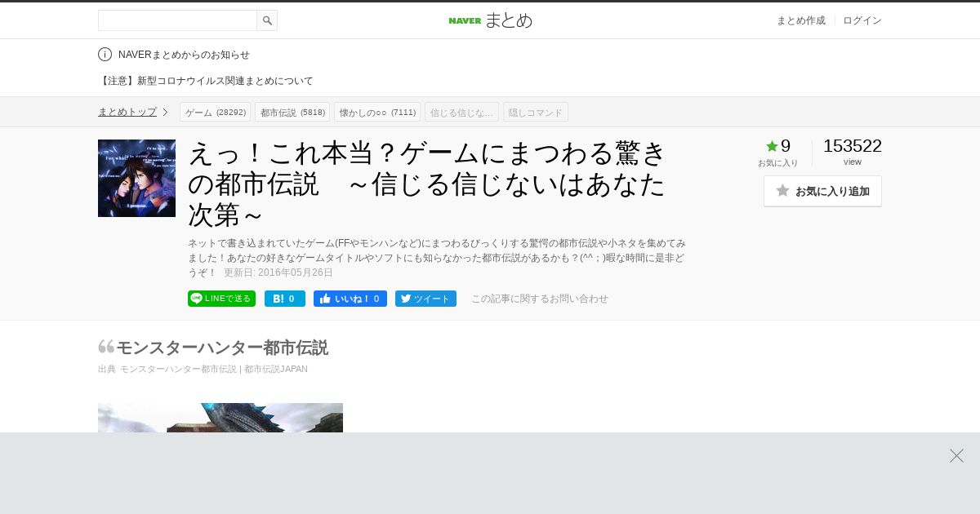980x514 pixels.
Task: Click the green star favorite count
Action: pos(778,146)
